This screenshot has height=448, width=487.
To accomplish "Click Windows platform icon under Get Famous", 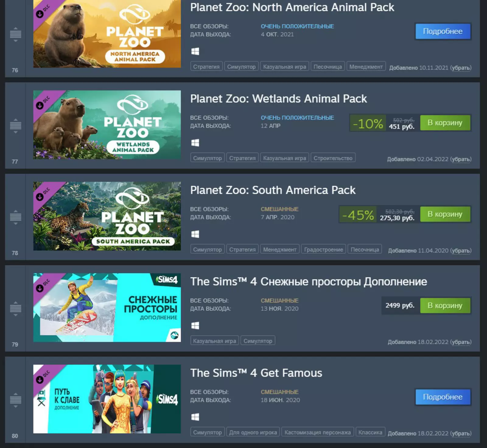I will pos(195,417).
